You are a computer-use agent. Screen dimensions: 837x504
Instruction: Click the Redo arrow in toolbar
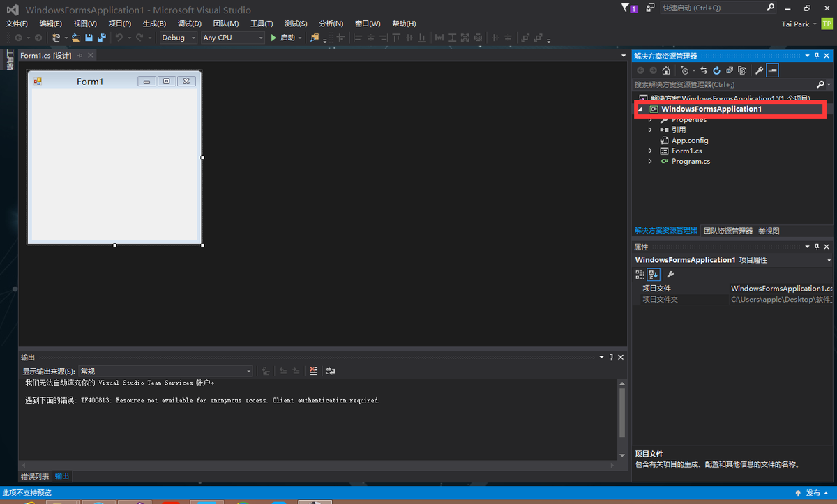pos(140,38)
